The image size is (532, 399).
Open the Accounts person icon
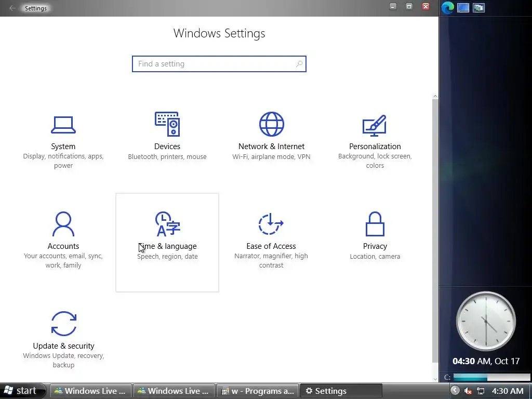coord(63,224)
